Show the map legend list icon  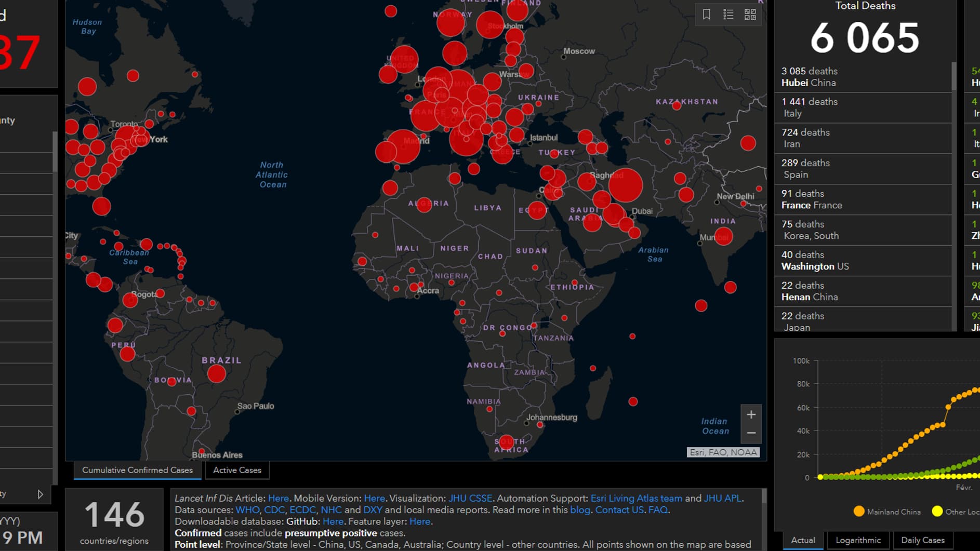click(728, 15)
